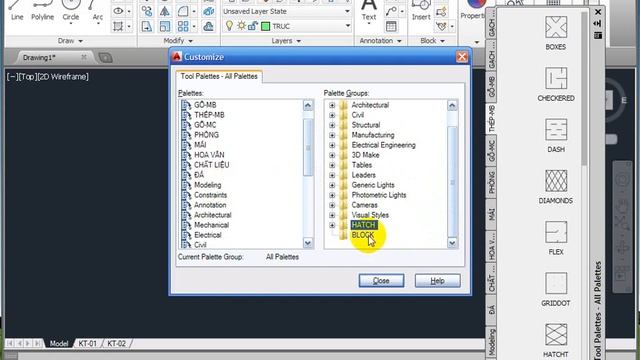Screen dimensions: 640x360
Task: Open the Unsaved Layer State dropdown
Action: pyautogui.click(x=347, y=11)
